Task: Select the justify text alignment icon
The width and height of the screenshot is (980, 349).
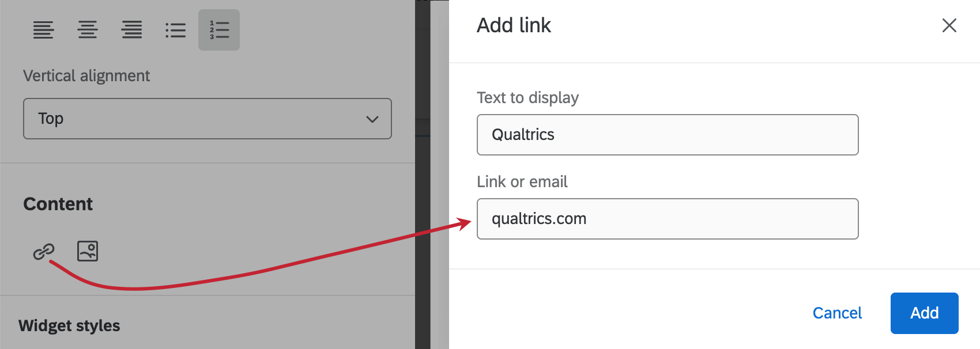Action: click(x=43, y=30)
